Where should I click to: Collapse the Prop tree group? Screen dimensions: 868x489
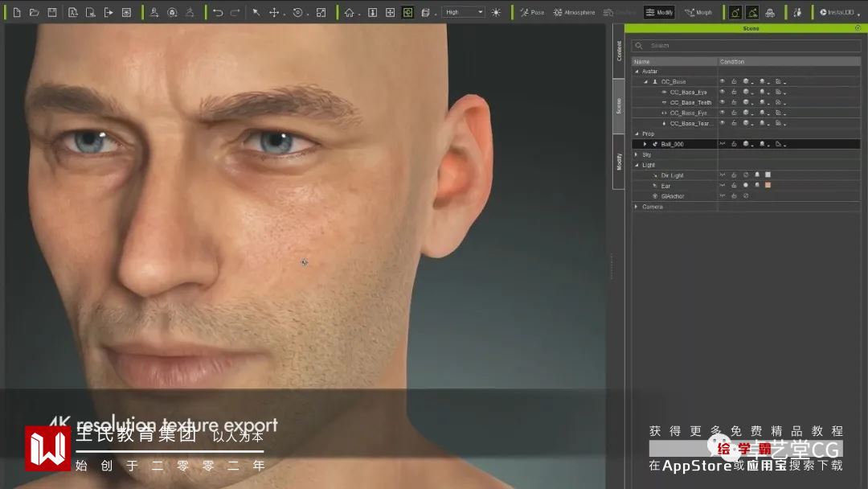tap(637, 134)
